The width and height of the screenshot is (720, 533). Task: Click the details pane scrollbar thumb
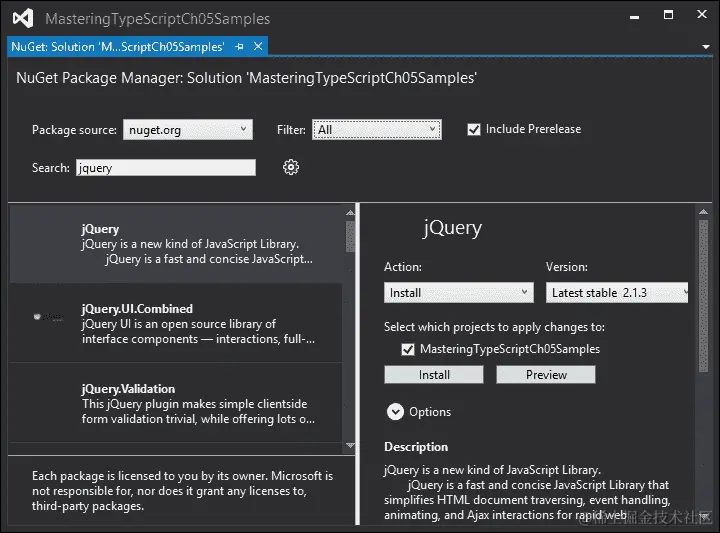pos(703,296)
